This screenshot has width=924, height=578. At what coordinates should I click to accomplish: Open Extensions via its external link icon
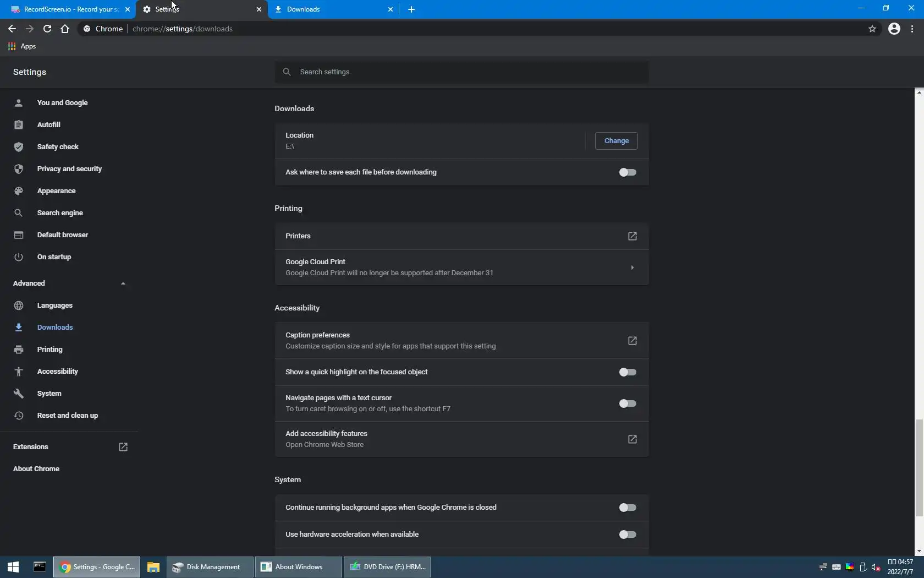point(123,447)
